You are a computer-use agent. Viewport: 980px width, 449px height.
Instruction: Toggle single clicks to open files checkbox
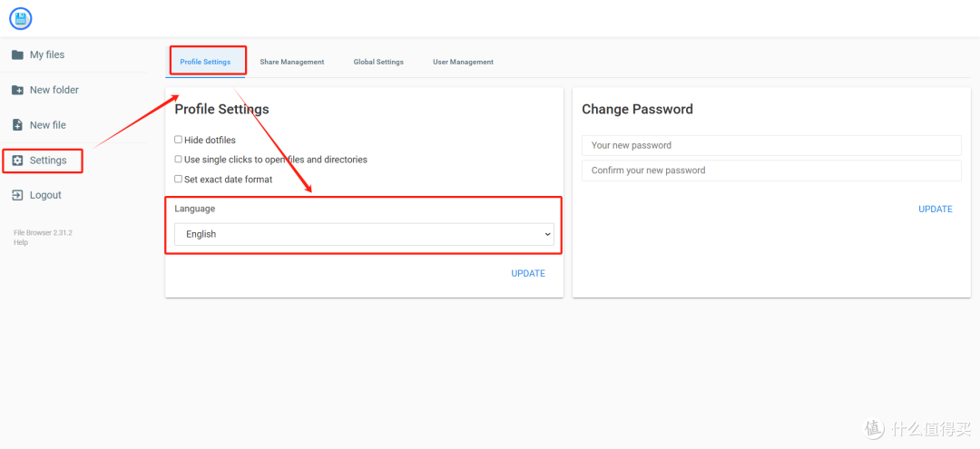pyautogui.click(x=178, y=160)
